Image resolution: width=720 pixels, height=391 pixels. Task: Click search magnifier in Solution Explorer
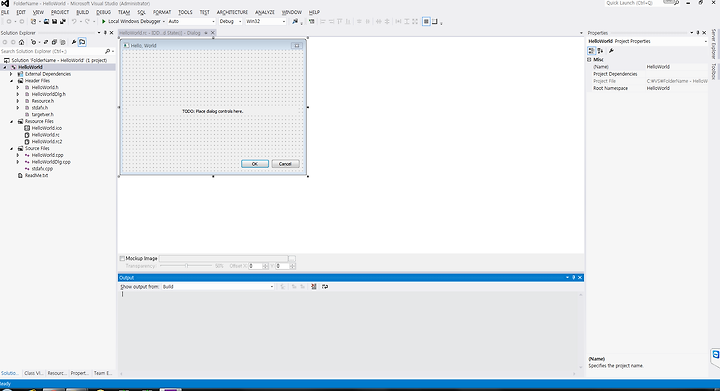(107, 51)
